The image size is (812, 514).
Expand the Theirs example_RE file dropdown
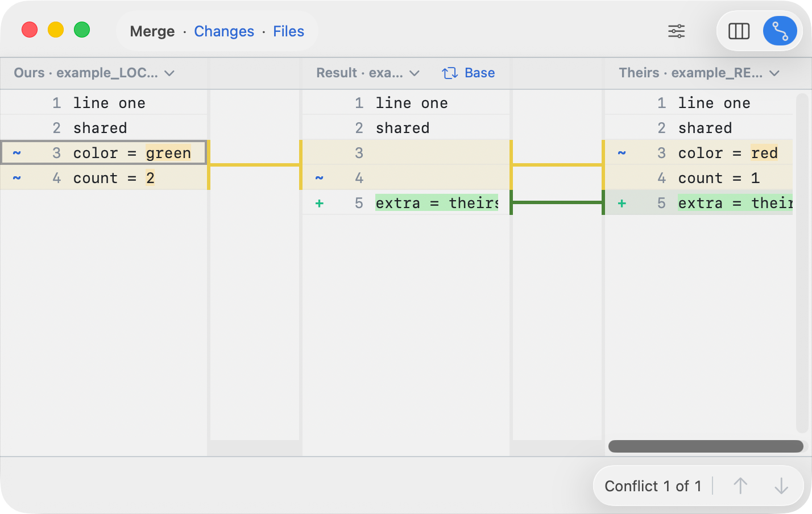click(x=774, y=73)
